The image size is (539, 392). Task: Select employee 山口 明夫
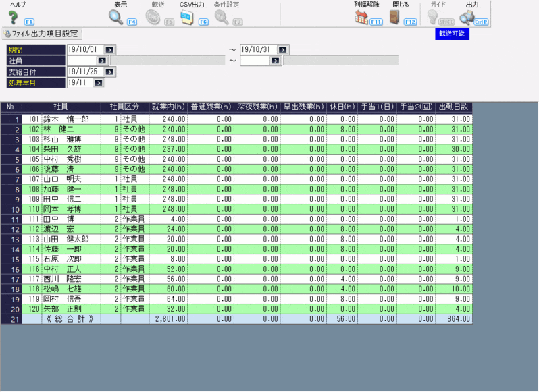click(62, 179)
